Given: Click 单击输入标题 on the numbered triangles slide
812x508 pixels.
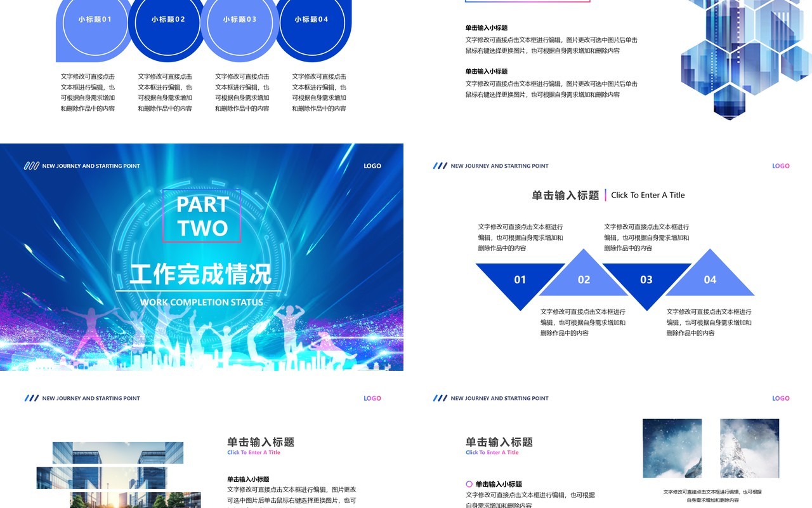Looking at the screenshot, I should point(565,196).
